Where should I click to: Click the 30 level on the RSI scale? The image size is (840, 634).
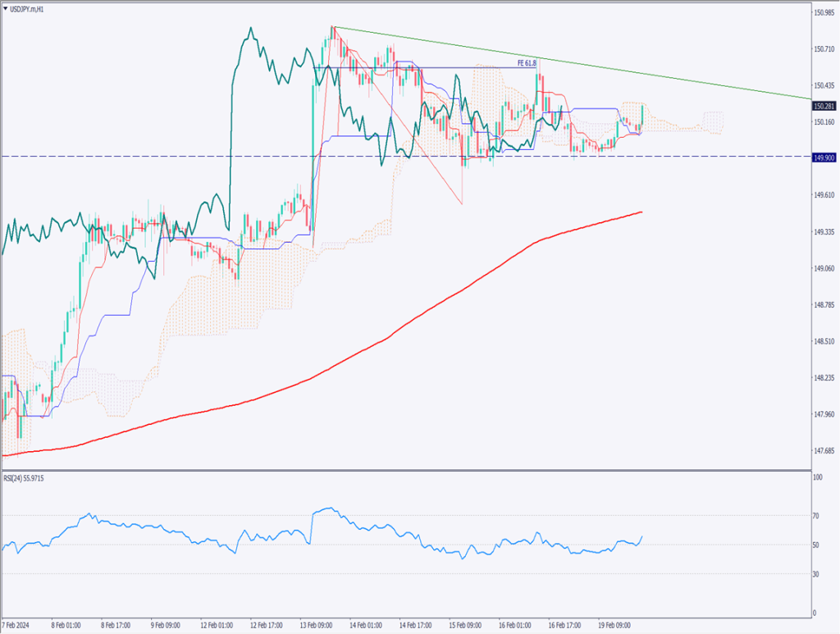tap(816, 573)
